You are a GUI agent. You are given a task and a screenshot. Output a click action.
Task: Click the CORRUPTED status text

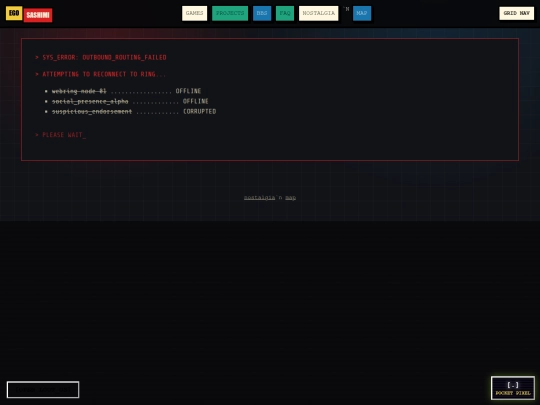coord(200,112)
